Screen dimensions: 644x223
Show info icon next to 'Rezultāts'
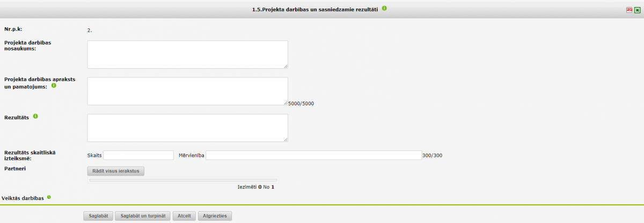coord(35,116)
